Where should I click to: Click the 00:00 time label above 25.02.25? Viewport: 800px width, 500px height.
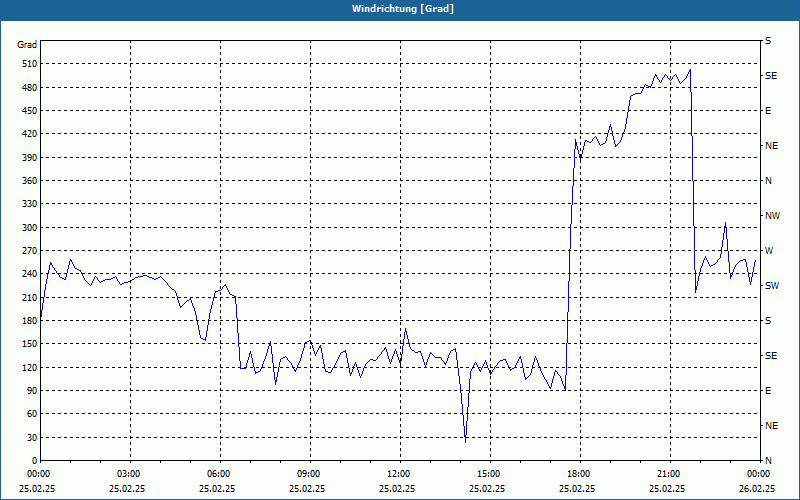37,474
